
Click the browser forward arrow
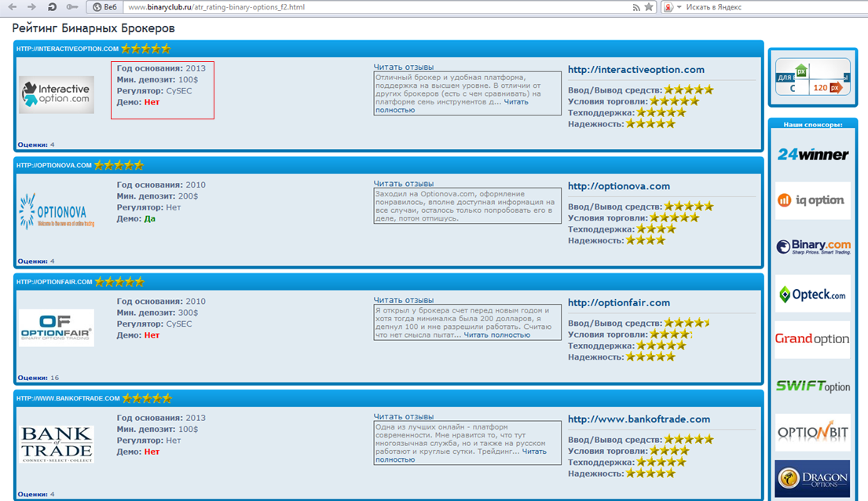(31, 7)
